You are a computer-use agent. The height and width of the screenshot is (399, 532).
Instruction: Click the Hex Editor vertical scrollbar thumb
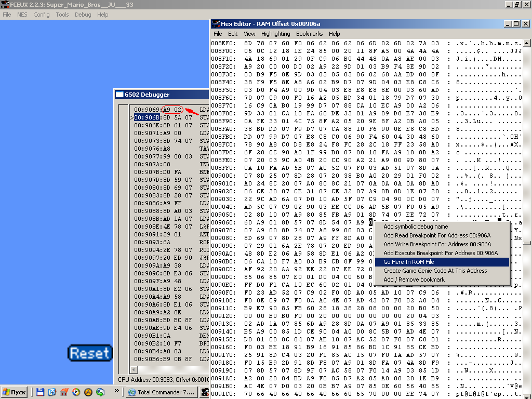(x=526, y=243)
